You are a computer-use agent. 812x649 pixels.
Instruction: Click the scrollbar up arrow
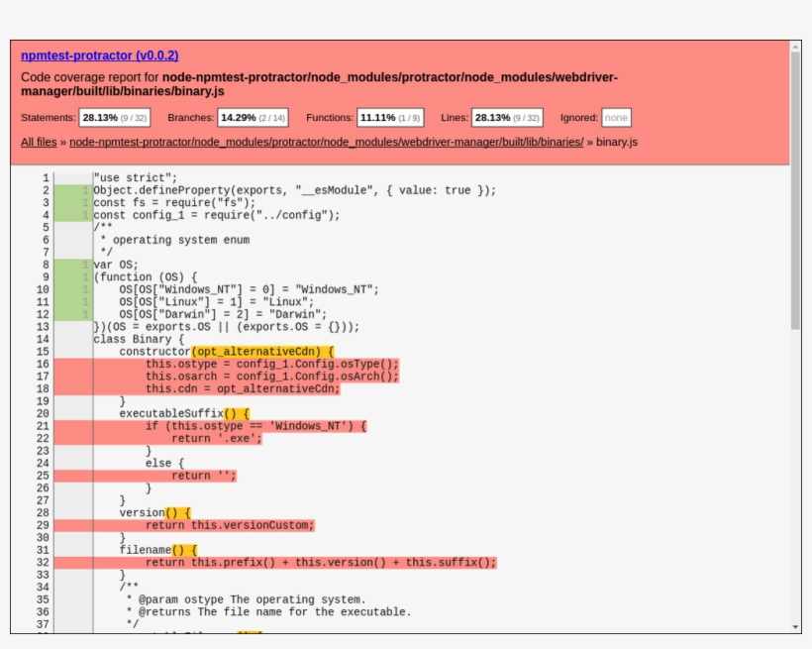pyautogui.click(x=795, y=46)
